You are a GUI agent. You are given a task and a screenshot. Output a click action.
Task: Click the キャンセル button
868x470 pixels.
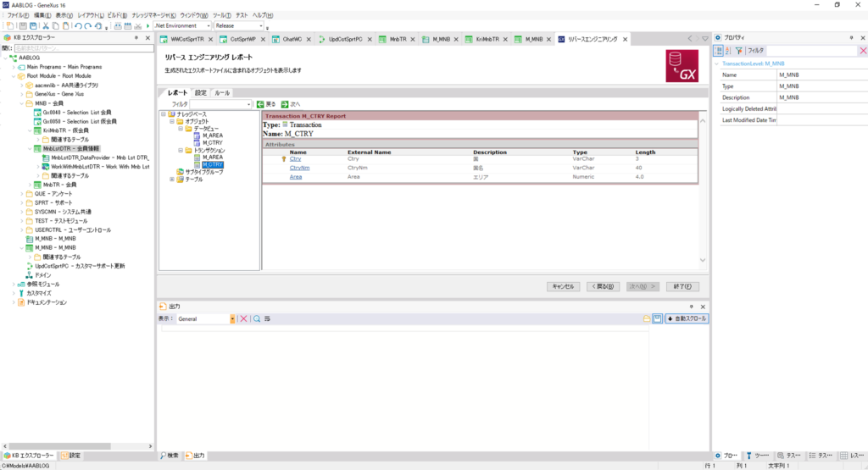[x=563, y=286]
